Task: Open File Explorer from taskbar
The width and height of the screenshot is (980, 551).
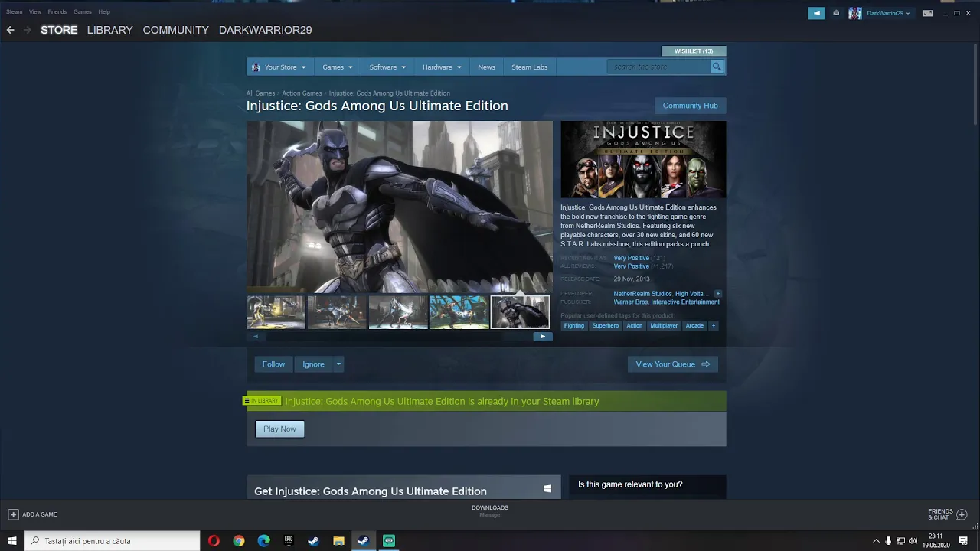Action: tap(338, 541)
